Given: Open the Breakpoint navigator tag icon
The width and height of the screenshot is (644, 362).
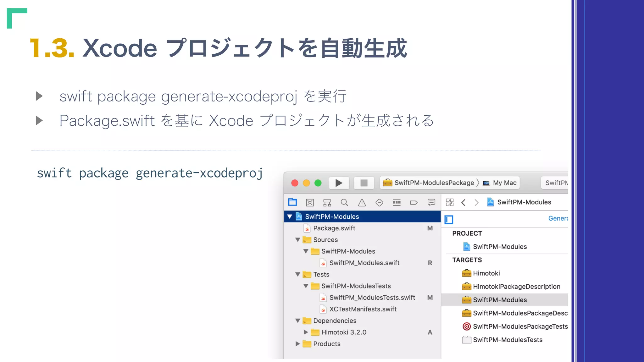Looking at the screenshot, I should point(414,203).
